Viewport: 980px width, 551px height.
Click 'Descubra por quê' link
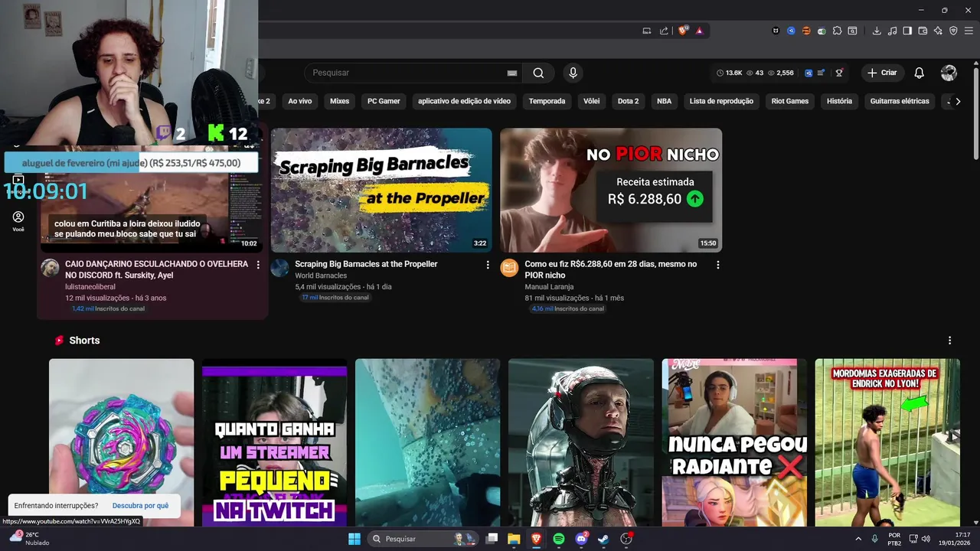(140, 506)
